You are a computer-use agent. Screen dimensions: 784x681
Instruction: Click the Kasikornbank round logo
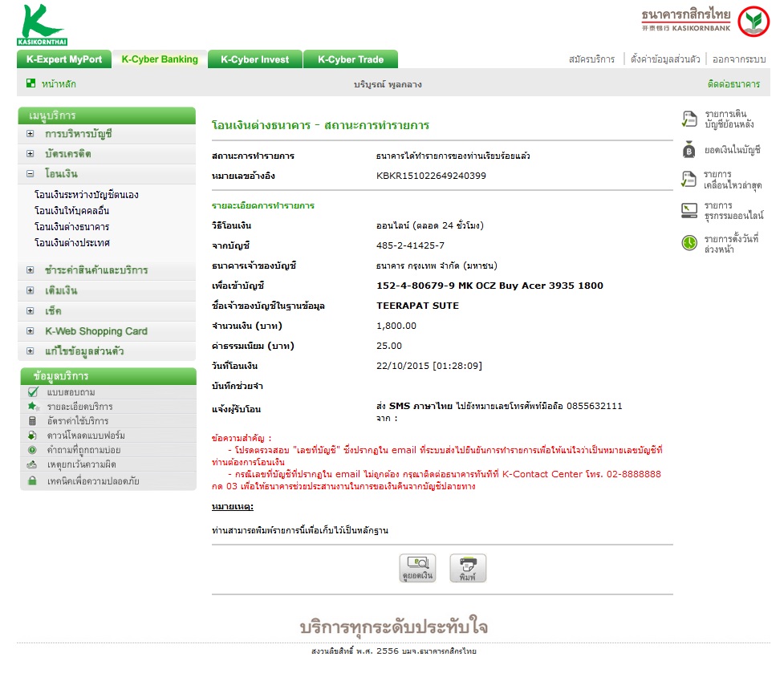point(754,21)
